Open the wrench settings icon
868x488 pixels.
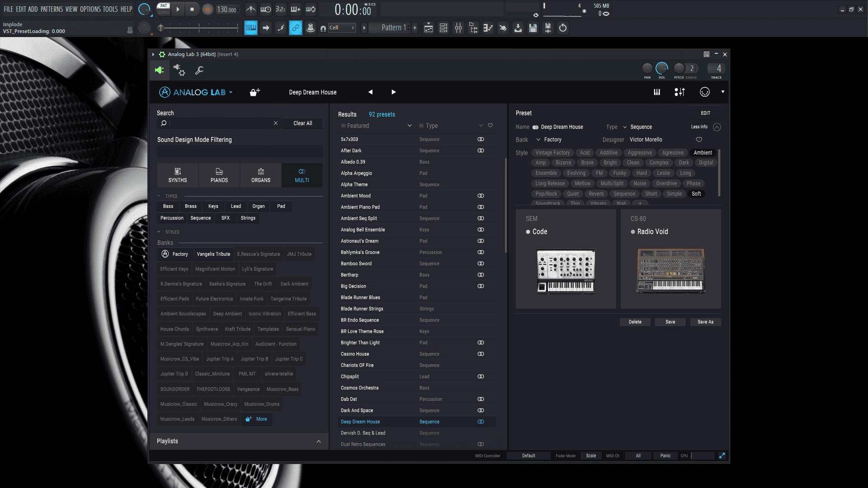(x=199, y=70)
